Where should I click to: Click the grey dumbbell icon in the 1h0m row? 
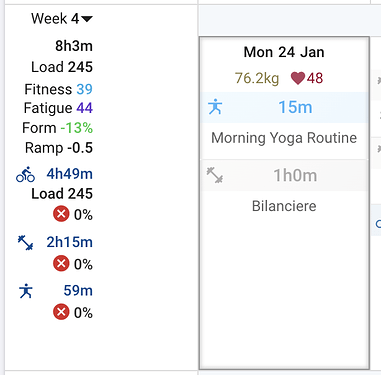pos(215,175)
